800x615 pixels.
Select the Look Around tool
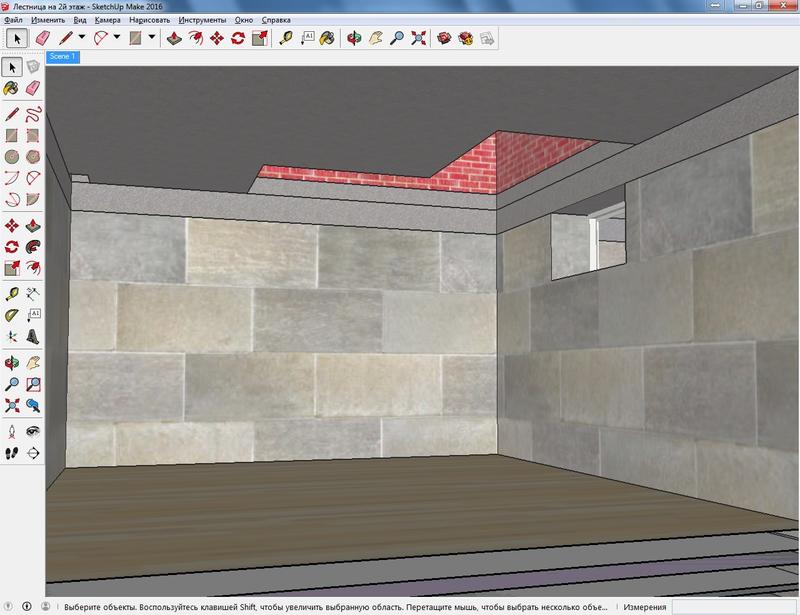pos(33,430)
